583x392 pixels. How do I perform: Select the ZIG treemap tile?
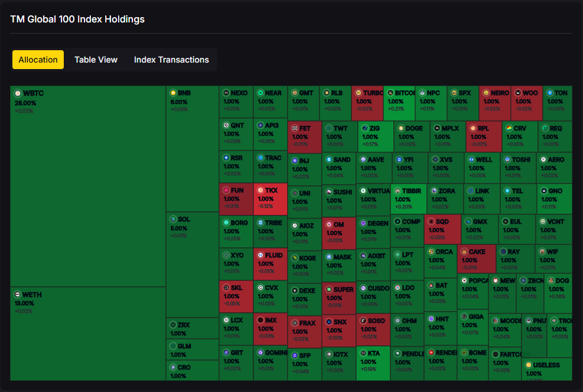pyautogui.click(x=376, y=136)
